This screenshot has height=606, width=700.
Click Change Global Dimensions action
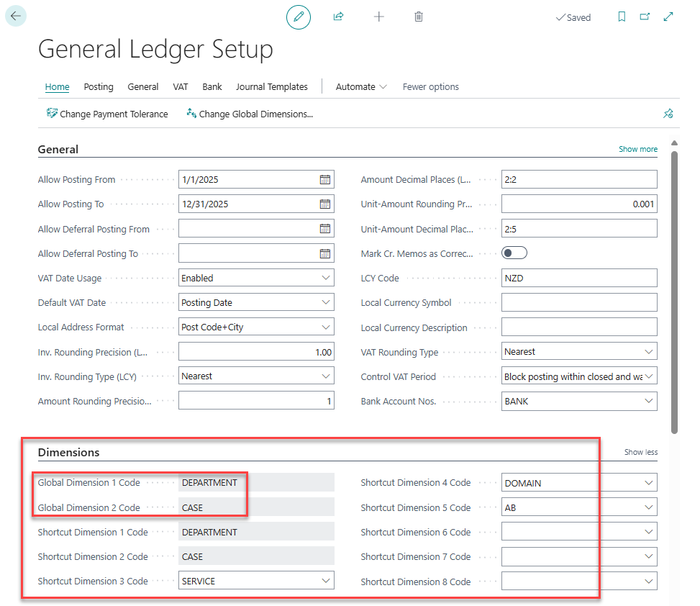click(250, 114)
